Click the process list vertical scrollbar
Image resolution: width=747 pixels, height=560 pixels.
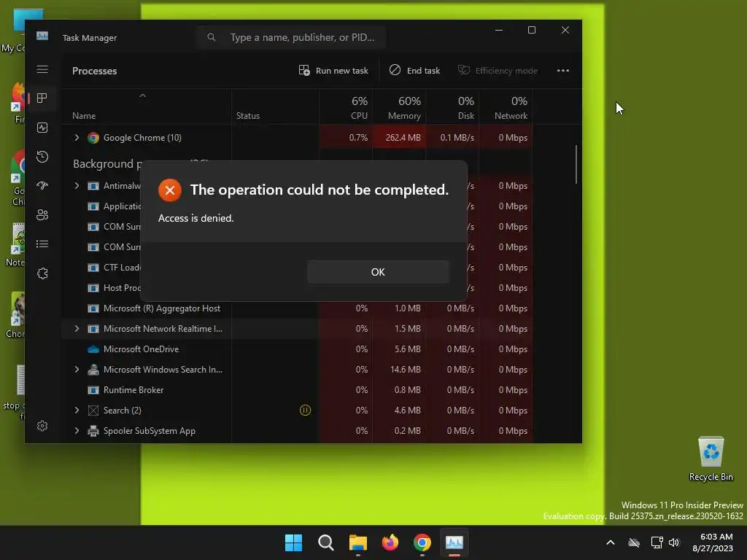(x=576, y=164)
